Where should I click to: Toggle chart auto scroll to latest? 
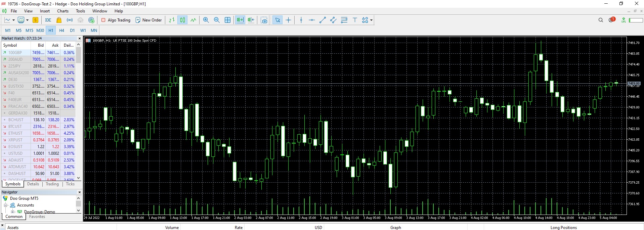[240, 20]
